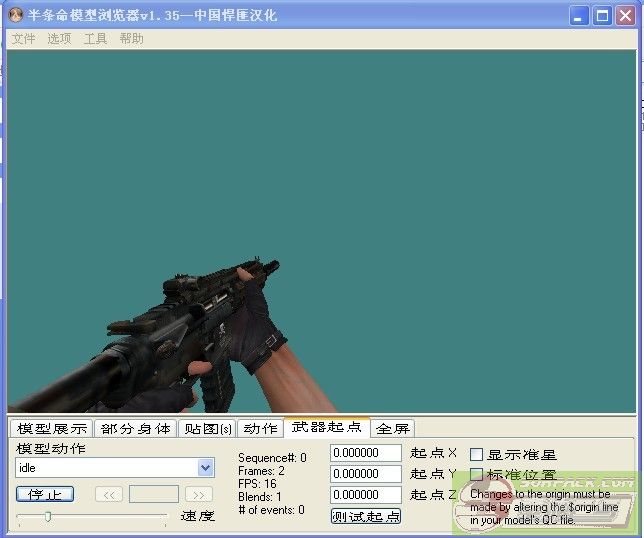The height and width of the screenshot is (538, 644).
Task: Switch to the 贴图(s) tab
Action: click(x=207, y=428)
